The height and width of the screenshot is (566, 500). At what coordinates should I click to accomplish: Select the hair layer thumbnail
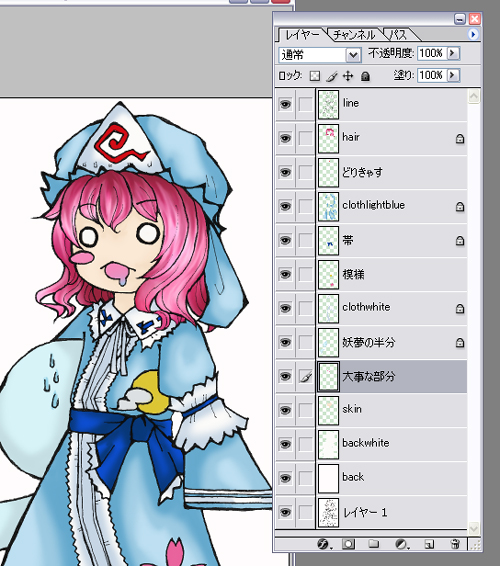coord(328,139)
